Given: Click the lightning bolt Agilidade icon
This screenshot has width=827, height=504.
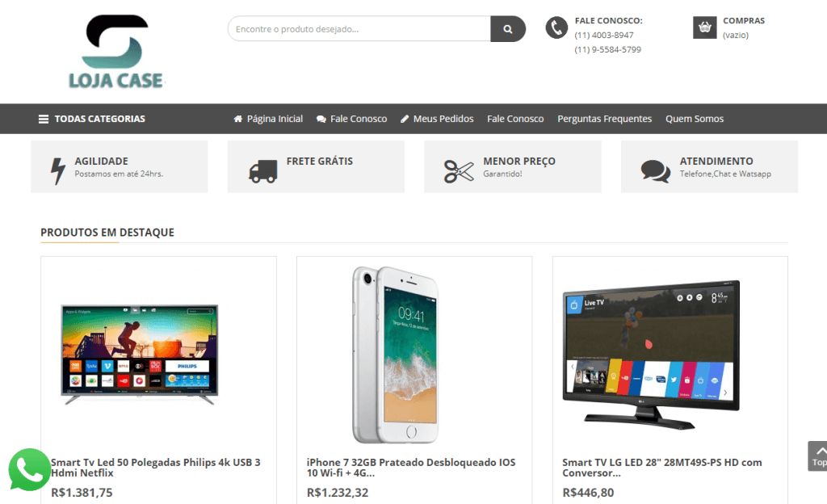Looking at the screenshot, I should pyautogui.click(x=57, y=170).
